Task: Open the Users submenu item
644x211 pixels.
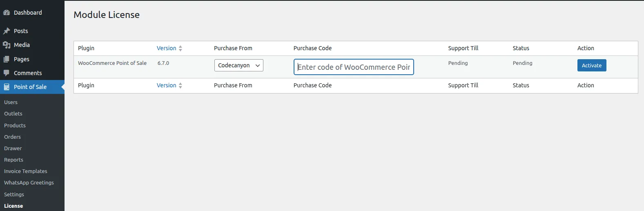Action: (11, 102)
